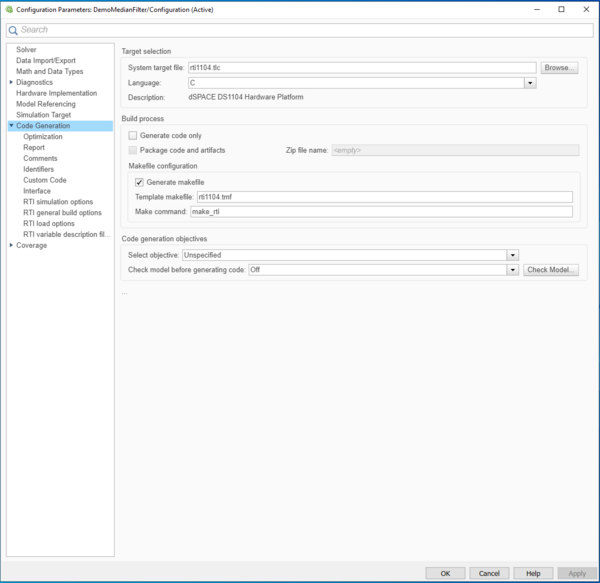Click the search magnifier icon
This screenshot has height=583, width=600.
tap(13, 30)
